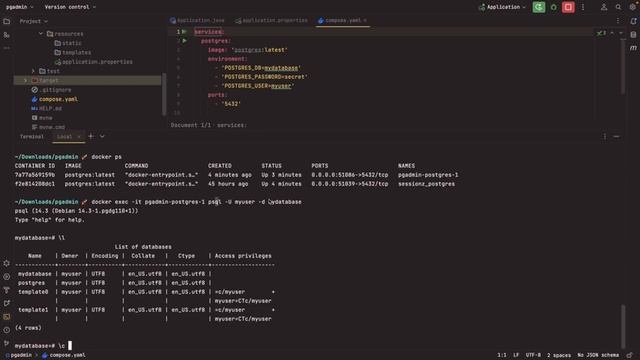The width and height of the screenshot is (640, 360).
Task: Run postgres service gutter icon on line 2
Action: [184, 41]
